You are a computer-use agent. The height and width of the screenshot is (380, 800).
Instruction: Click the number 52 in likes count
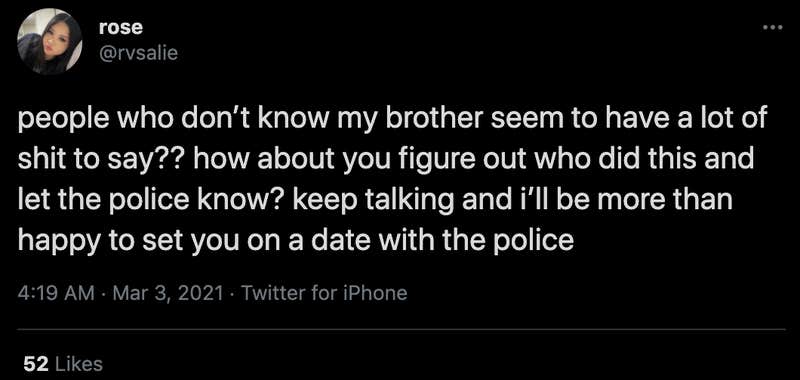click(36, 364)
